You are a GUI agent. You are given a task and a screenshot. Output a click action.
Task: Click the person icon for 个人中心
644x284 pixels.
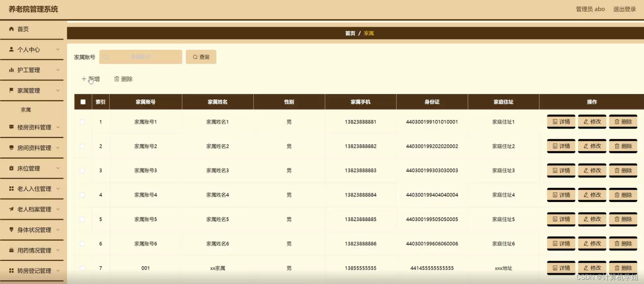pyautogui.click(x=11, y=49)
